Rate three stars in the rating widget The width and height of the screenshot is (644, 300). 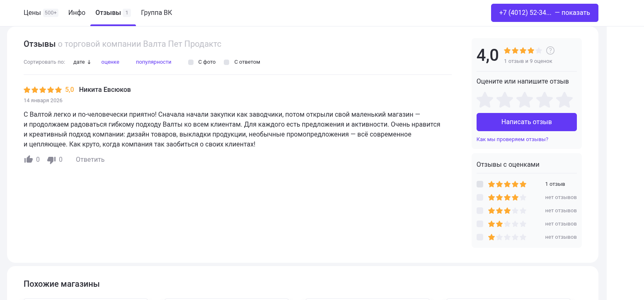pyautogui.click(x=525, y=100)
